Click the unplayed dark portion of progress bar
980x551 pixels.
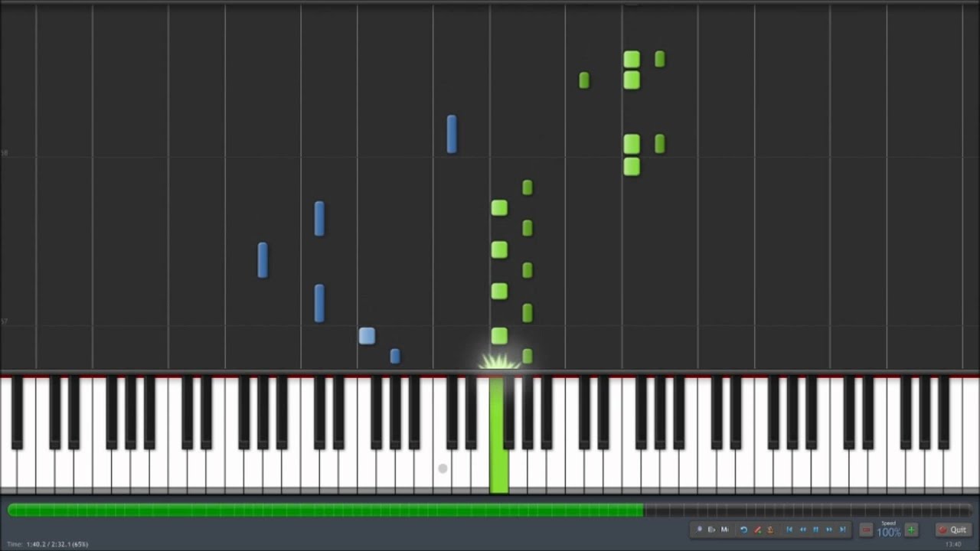point(808,510)
